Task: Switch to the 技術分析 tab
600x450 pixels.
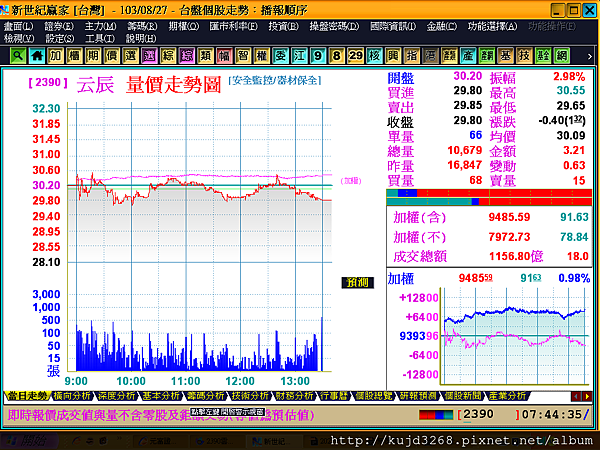Action: 250,396
